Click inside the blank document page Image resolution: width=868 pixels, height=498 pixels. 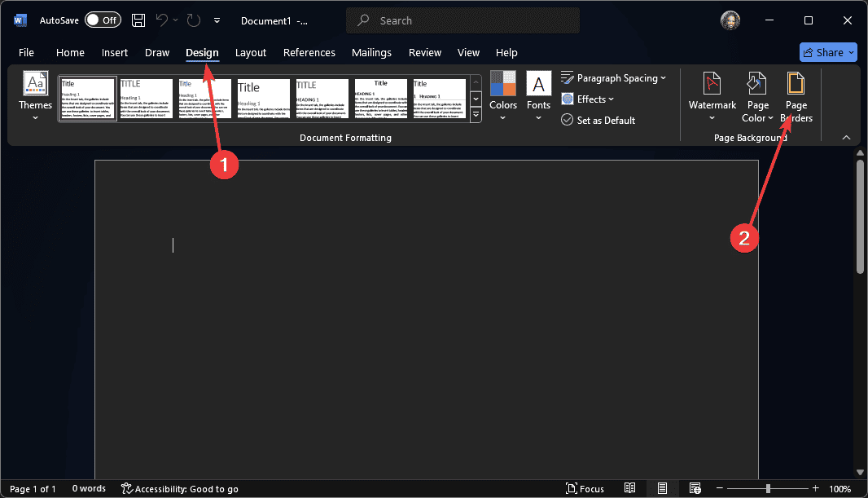click(426, 320)
